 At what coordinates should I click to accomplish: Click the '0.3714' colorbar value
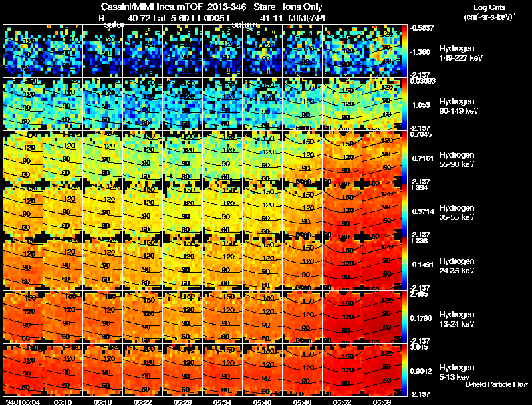point(423,211)
